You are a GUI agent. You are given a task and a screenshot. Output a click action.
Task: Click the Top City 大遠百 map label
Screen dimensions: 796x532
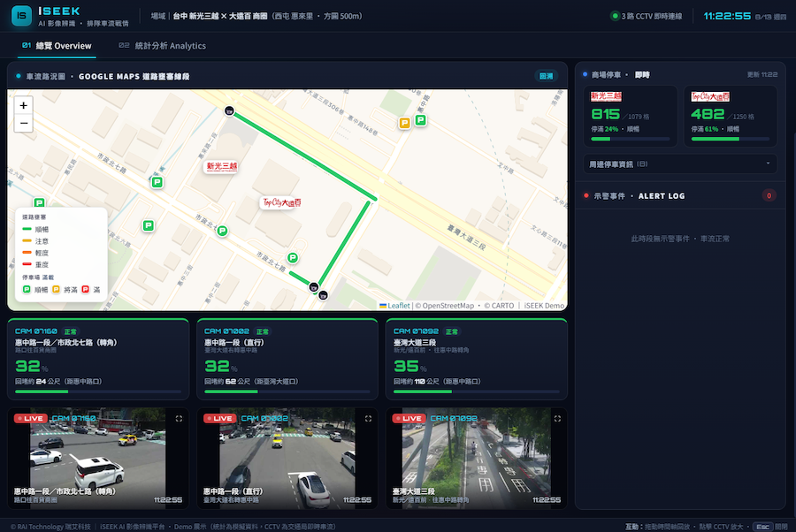pyautogui.click(x=282, y=202)
